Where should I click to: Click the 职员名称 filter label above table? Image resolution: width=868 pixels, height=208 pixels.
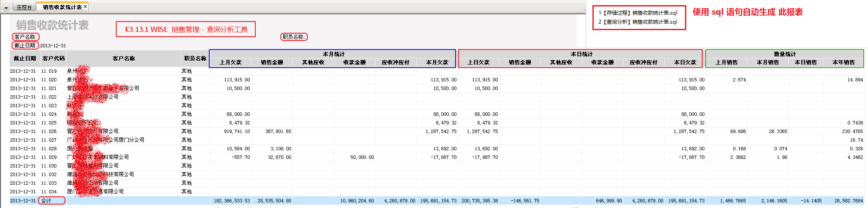click(294, 37)
